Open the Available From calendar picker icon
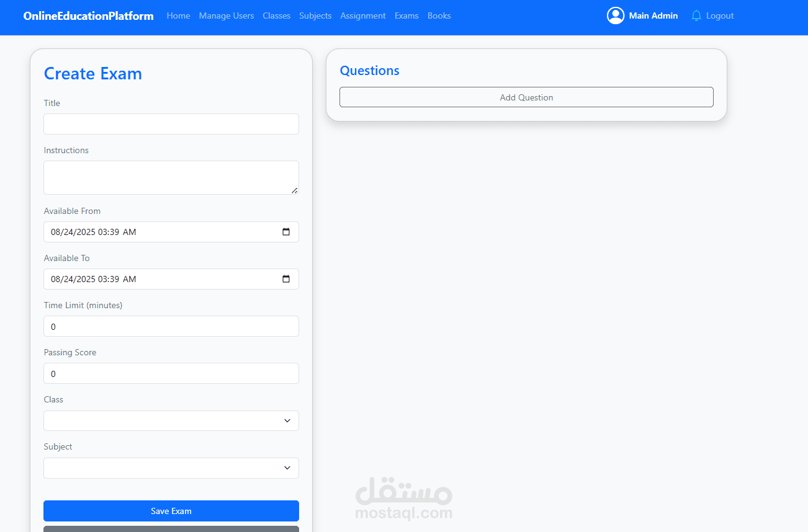The height and width of the screenshot is (532, 808). click(x=286, y=232)
